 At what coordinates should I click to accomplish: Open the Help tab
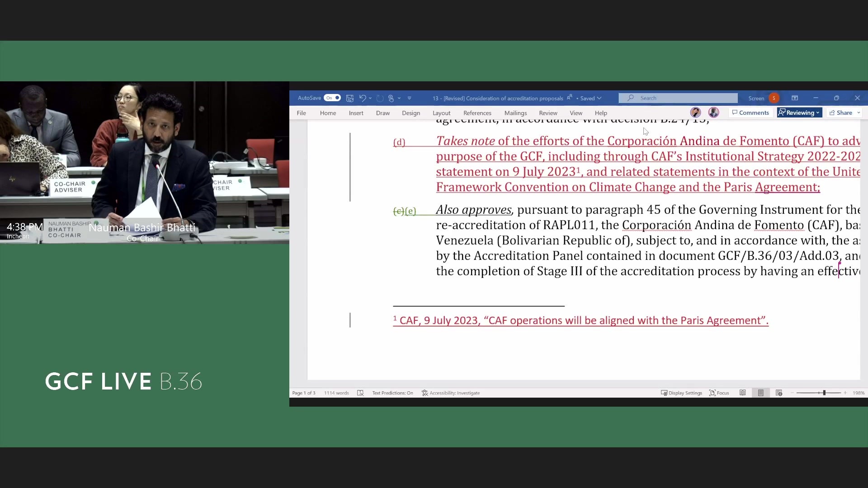(x=601, y=113)
